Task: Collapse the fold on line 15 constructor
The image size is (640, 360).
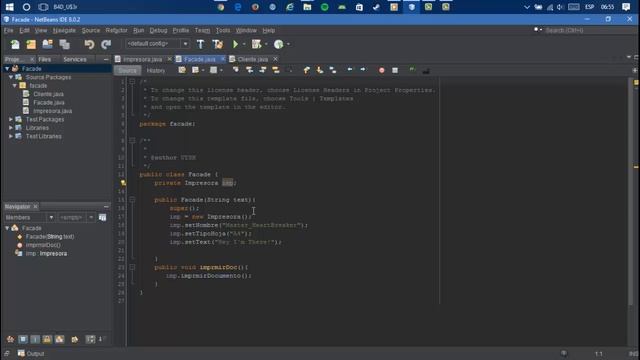Action: coord(132,200)
